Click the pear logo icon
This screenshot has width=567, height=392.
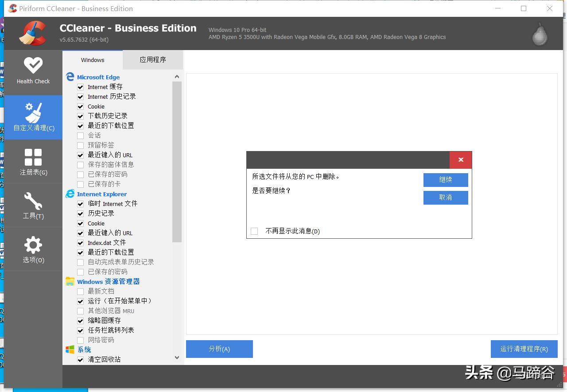pos(540,34)
